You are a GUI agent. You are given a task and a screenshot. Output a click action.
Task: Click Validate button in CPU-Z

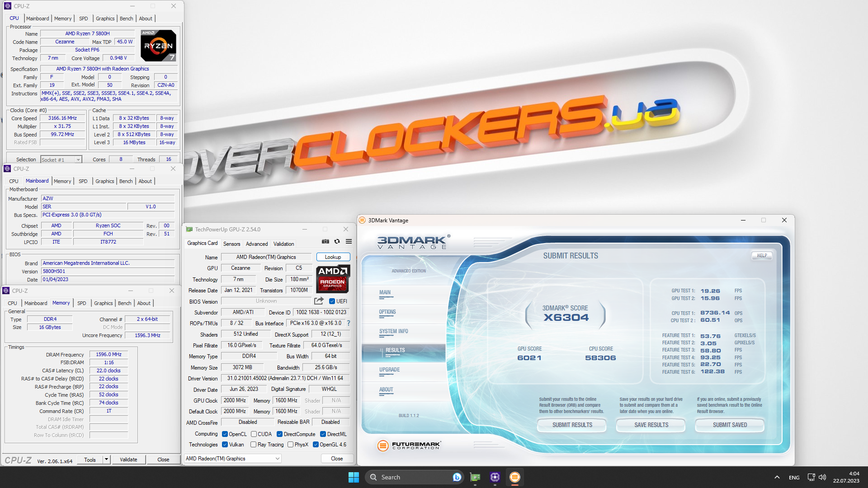point(128,460)
